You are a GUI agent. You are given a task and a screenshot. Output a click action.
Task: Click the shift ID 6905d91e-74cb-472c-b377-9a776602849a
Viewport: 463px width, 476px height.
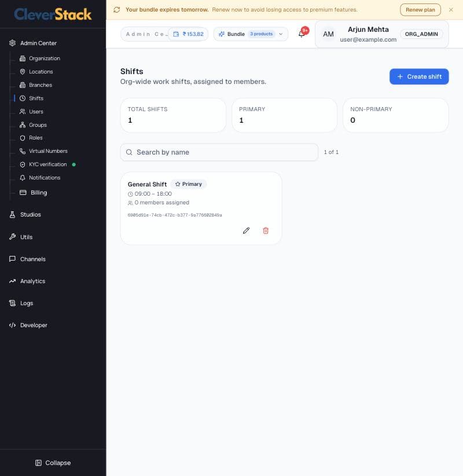click(x=175, y=215)
